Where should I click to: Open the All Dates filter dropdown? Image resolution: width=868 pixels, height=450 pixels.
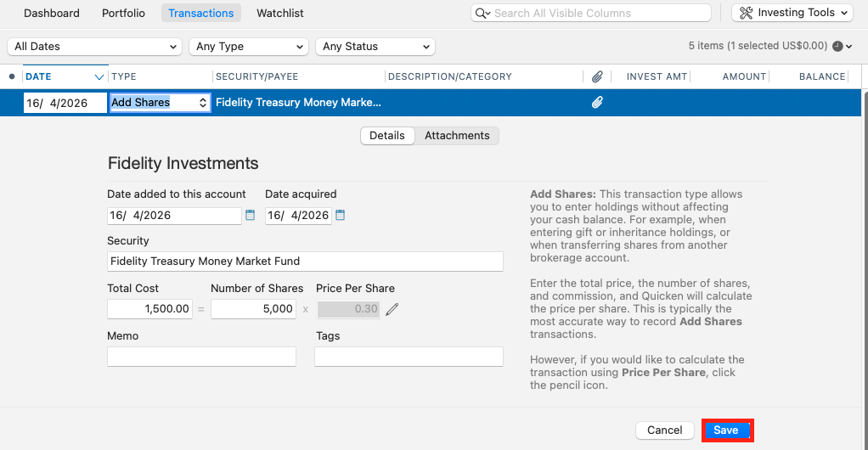tap(94, 47)
